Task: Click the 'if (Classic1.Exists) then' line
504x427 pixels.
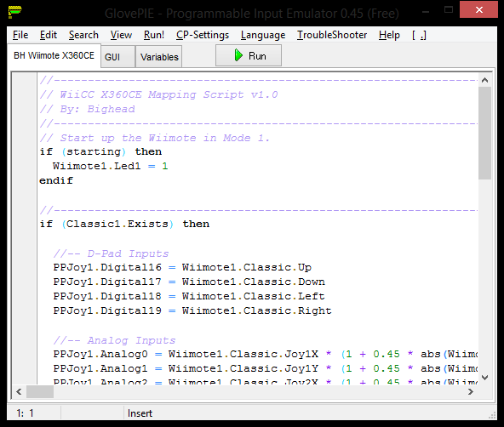Action: click(124, 224)
